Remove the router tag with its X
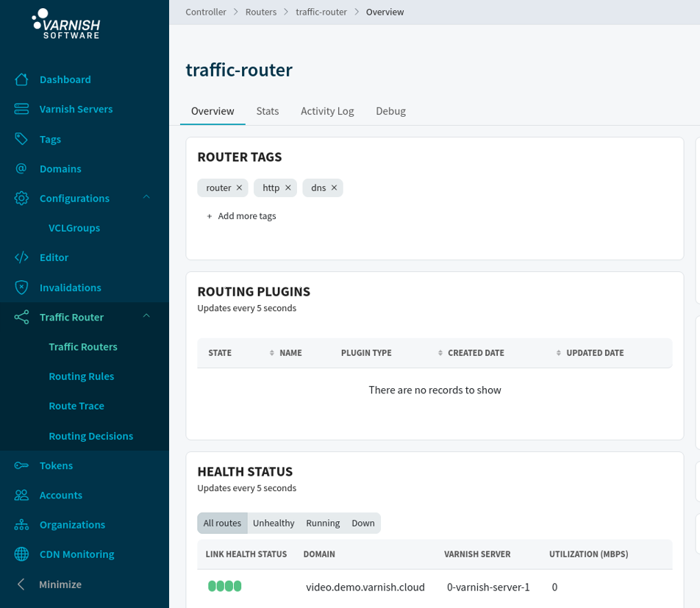 coord(239,188)
